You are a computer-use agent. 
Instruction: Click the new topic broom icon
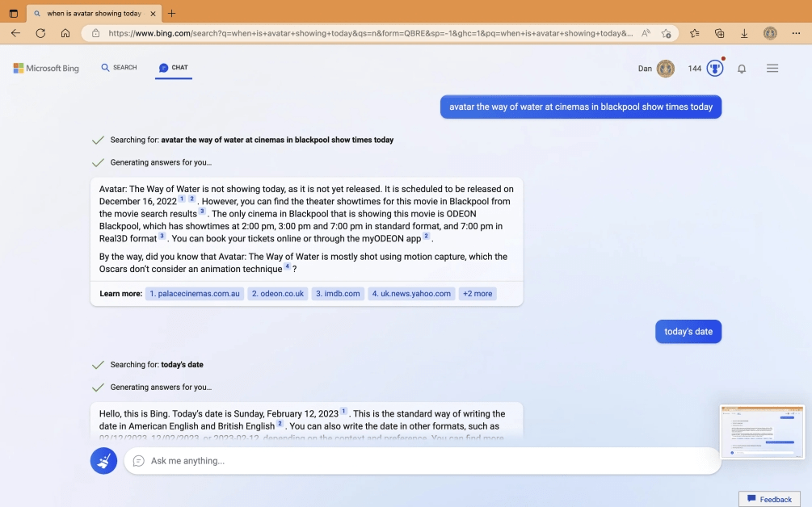click(x=103, y=461)
